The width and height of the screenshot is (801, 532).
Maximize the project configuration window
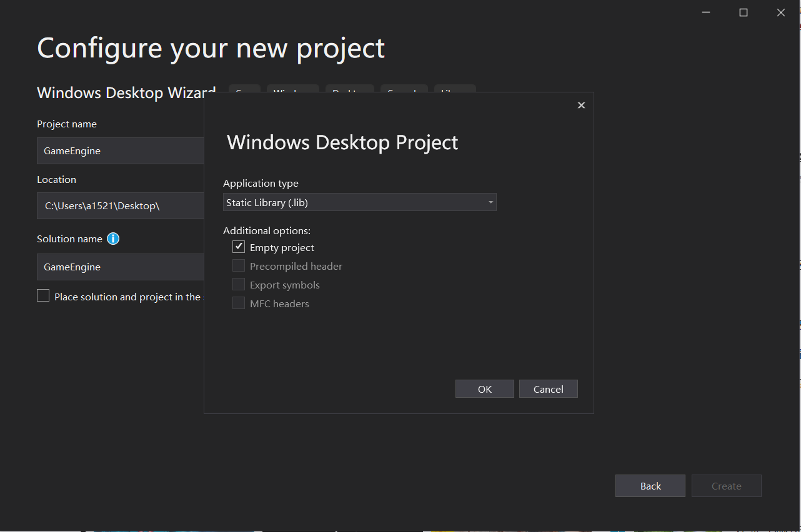coord(743,12)
